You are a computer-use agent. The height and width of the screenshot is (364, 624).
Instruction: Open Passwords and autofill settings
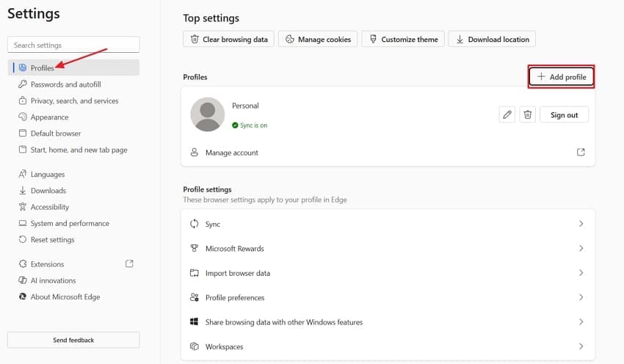click(73, 84)
